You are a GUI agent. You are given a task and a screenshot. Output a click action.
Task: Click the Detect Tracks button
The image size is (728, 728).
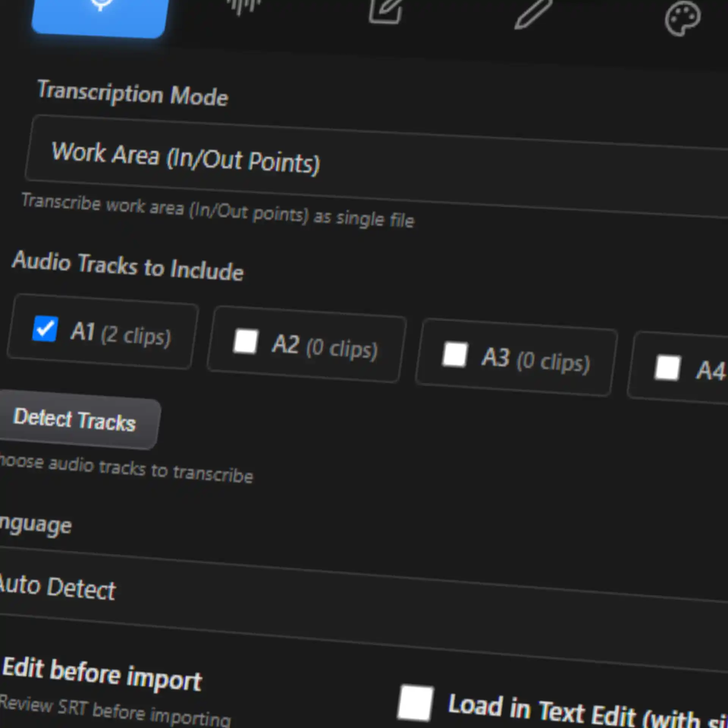pos(75,421)
